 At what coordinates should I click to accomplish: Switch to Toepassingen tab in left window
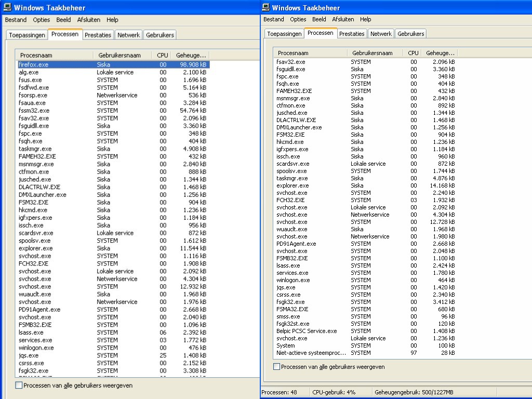point(27,35)
